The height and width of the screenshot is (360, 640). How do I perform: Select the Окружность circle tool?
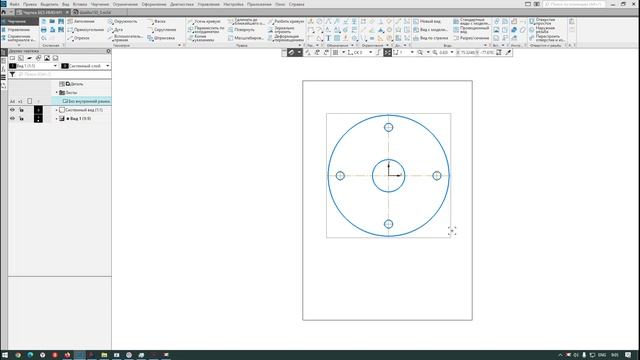click(122, 21)
